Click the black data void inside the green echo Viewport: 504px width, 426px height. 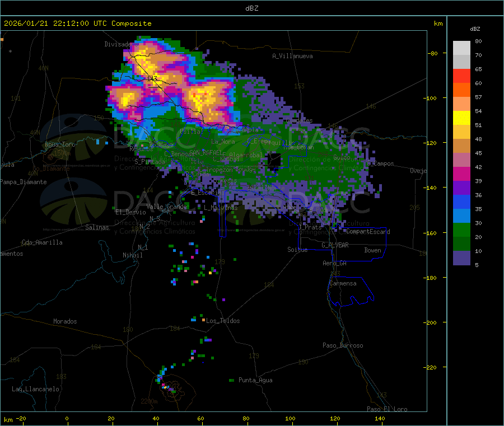[x=273, y=161]
